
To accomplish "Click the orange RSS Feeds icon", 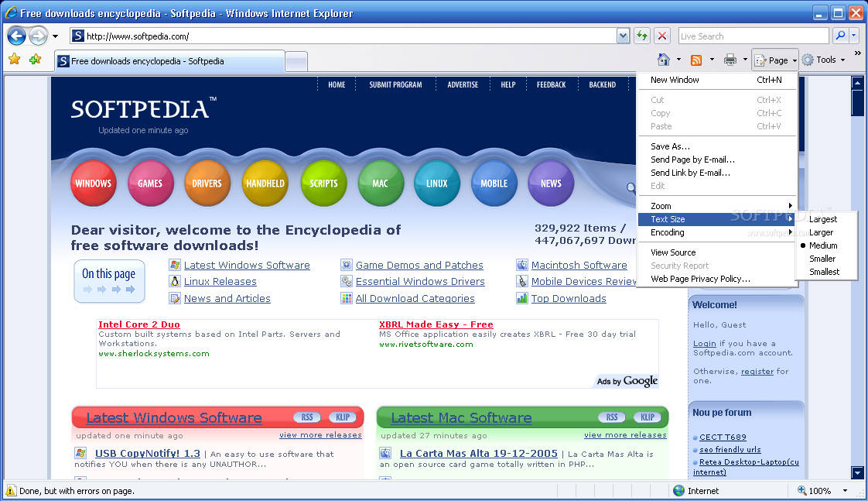I will [x=696, y=60].
